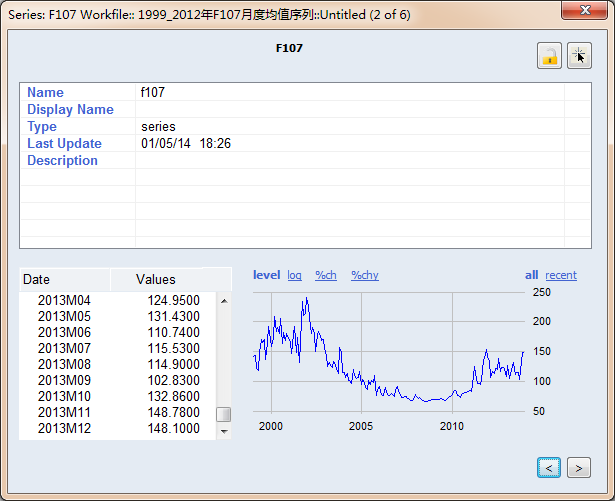Image resolution: width=615 pixels, height=501 pixels.
Task: Select the 2013M12 date row
Action: (x=64, y=428)
